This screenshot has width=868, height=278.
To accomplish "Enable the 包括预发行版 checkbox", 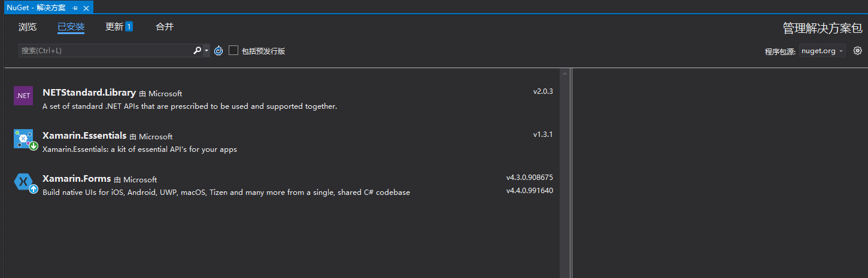I will (233, 51).
